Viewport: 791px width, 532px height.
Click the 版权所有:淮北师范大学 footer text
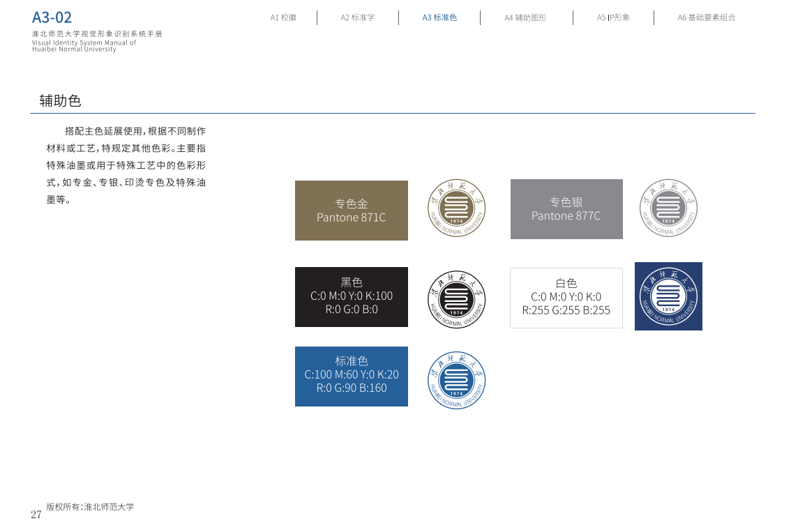pyautogui.click(x=90, y=507)
